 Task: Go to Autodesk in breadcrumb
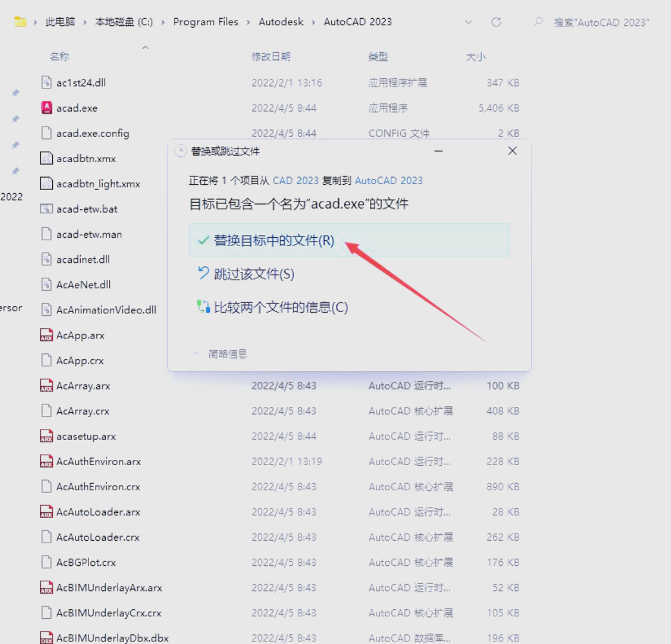(x=281, y=22)
